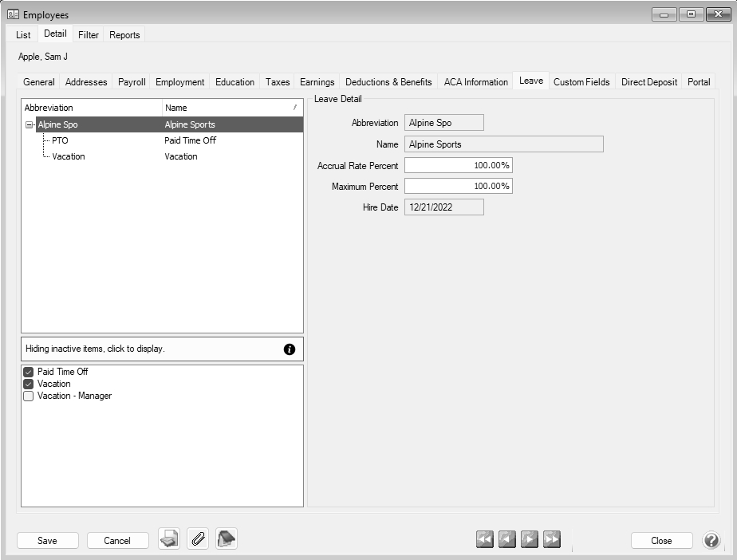Go to the previous employee record
The height and width of the screenshot is (560, 737).
[x=506, y=540]
